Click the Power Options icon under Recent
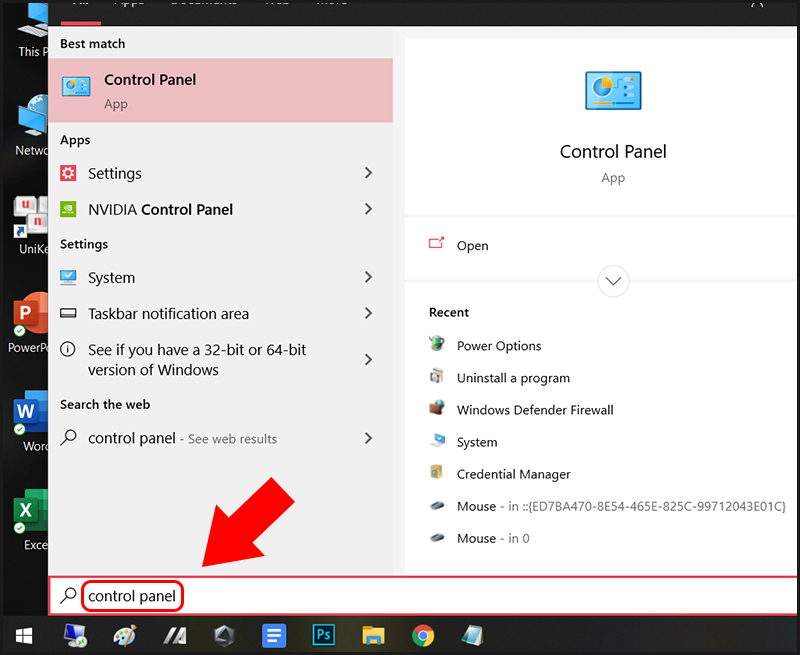Screen dimensions: 800x655 (x=437, y=344)
